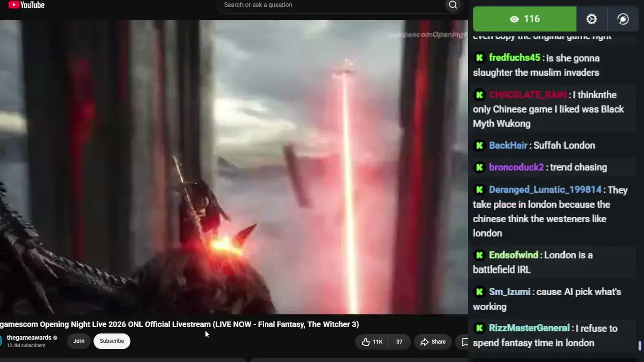Click the Kick badge beside Sm_Izumi
This screenshot has width=644, height=362.
[x=479, y=292]
